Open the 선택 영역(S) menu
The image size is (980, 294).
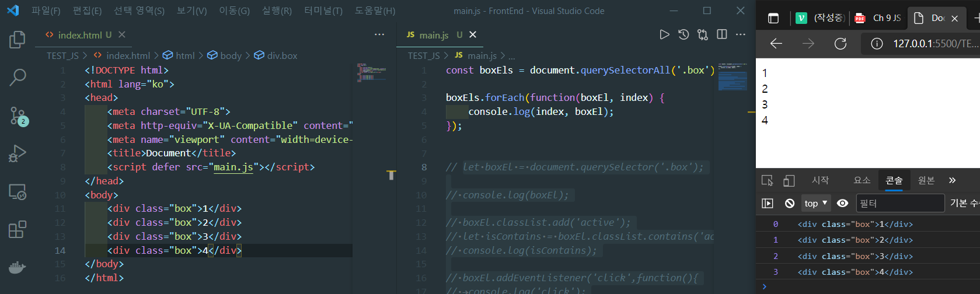click(x=139, y=10)
